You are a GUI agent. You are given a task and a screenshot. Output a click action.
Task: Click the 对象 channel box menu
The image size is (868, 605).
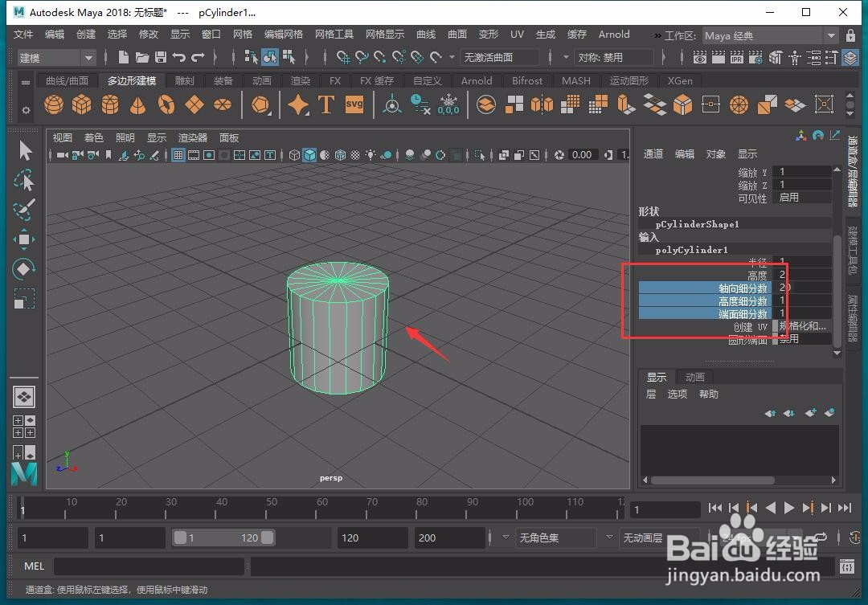716,154
